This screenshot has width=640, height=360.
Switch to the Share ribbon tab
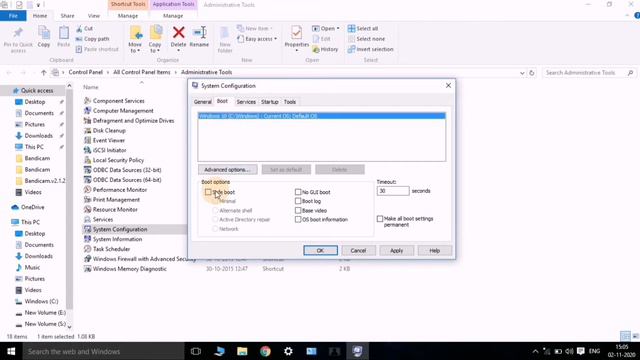click(x=67, y=16)
